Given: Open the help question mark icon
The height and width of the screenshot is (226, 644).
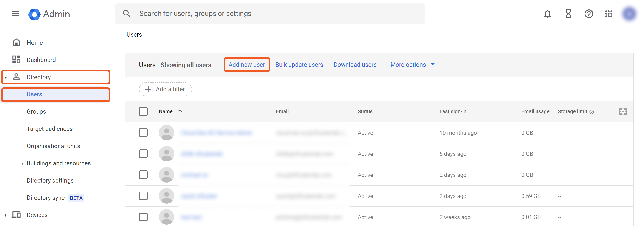Looking at the screenshot, I should click(588, 14).
